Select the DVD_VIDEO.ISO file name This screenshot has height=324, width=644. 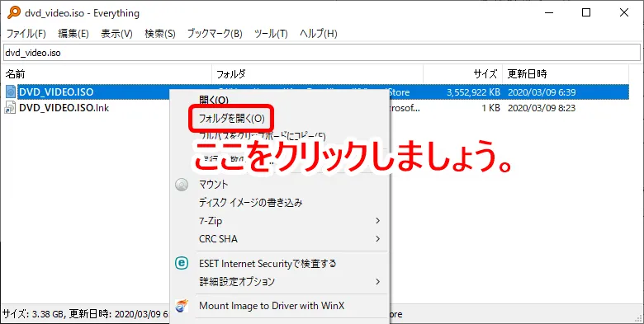coord(56,92)
